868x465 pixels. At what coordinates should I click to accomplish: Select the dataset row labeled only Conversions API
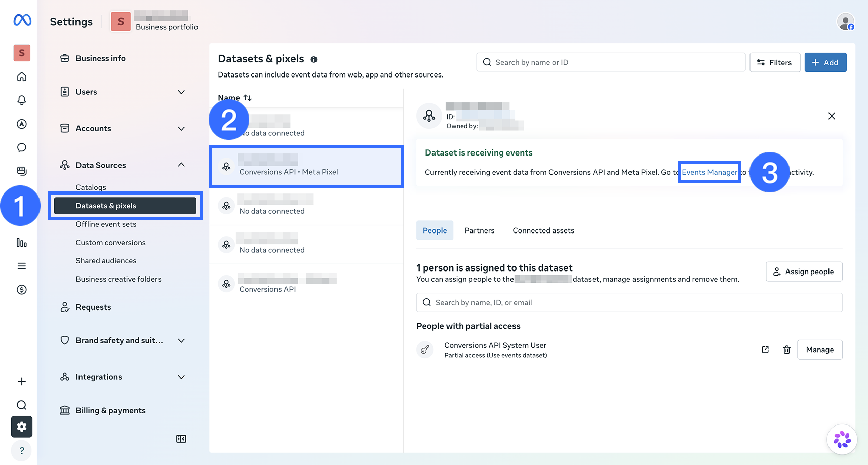tap(306, 284)
